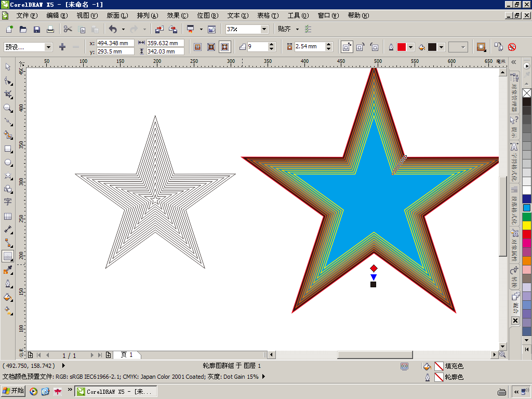The height and width of the screenshot is (399, 532).
Task: Print the document
Action: (x=50, y=29)
